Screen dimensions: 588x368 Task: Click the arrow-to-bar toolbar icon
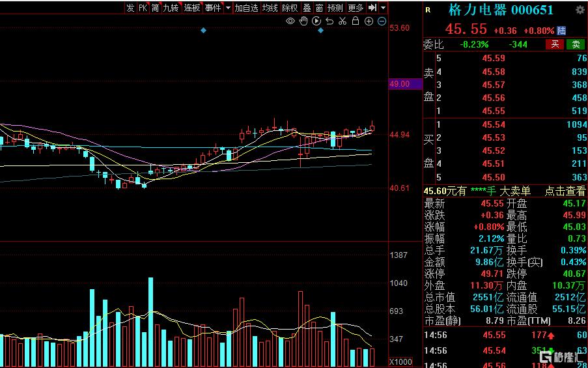tap(372, 8)
